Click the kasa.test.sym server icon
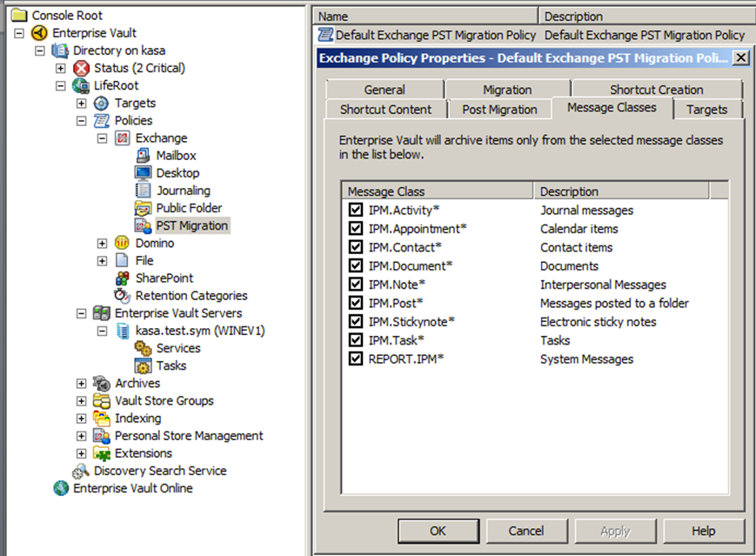This screenshot has height=556, width=756. click(x=123, y=331)
